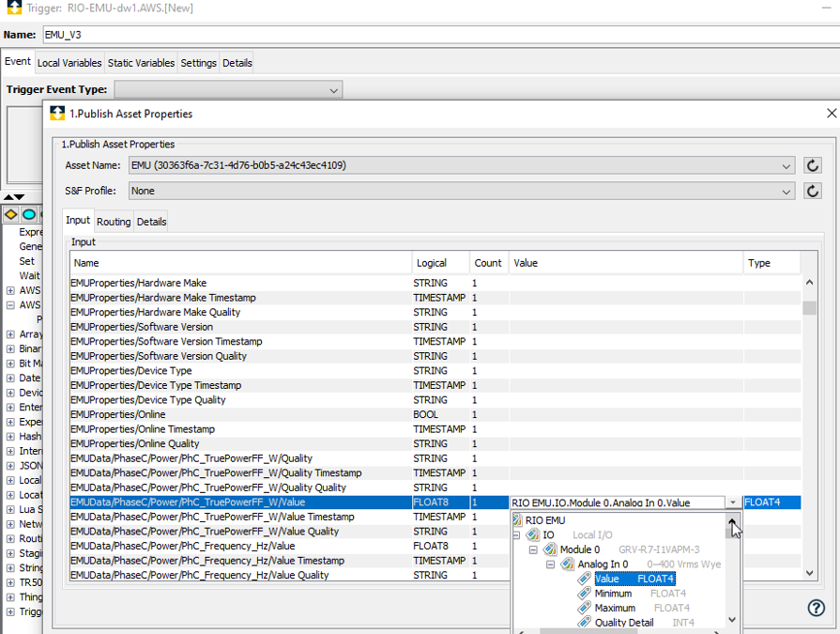Select the yellow diamond decision icon
Screen dimensions: 840x634
click(x=10, y=215)
